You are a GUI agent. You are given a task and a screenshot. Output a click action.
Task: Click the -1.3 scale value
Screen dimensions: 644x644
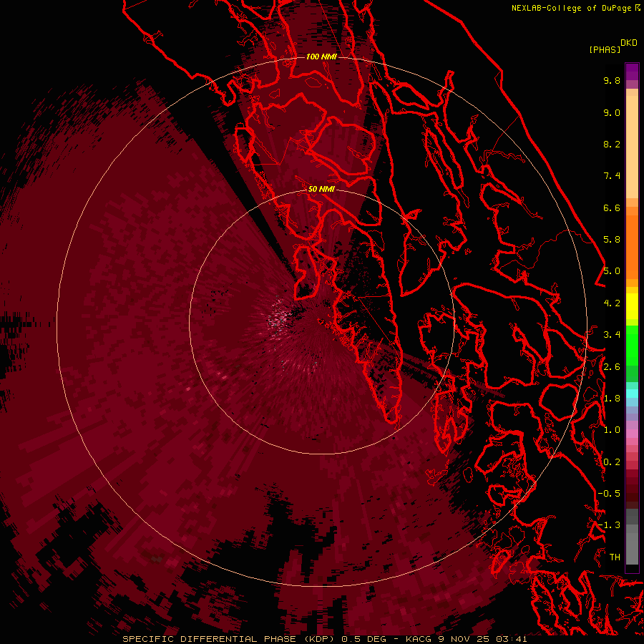609,525
